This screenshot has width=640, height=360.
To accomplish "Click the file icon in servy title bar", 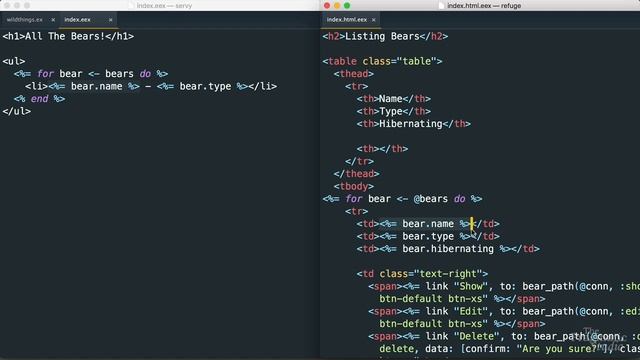I will 131,6.
